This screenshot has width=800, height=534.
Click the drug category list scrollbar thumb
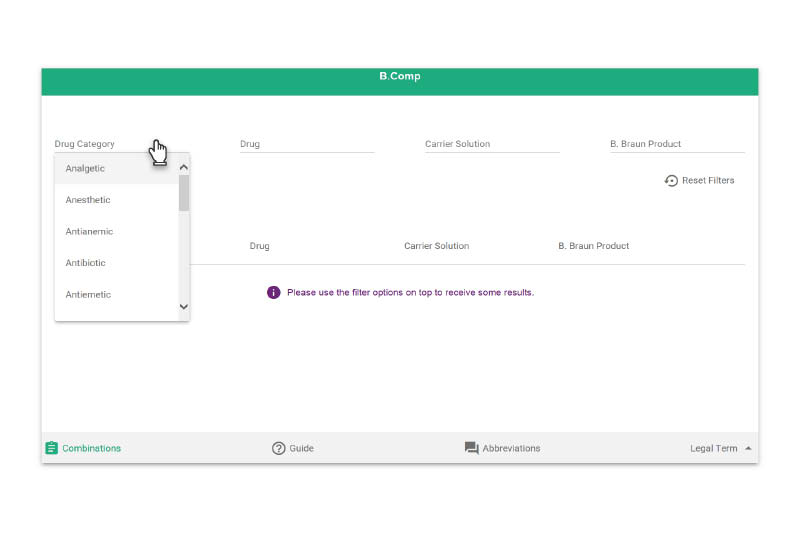point(184,193)
